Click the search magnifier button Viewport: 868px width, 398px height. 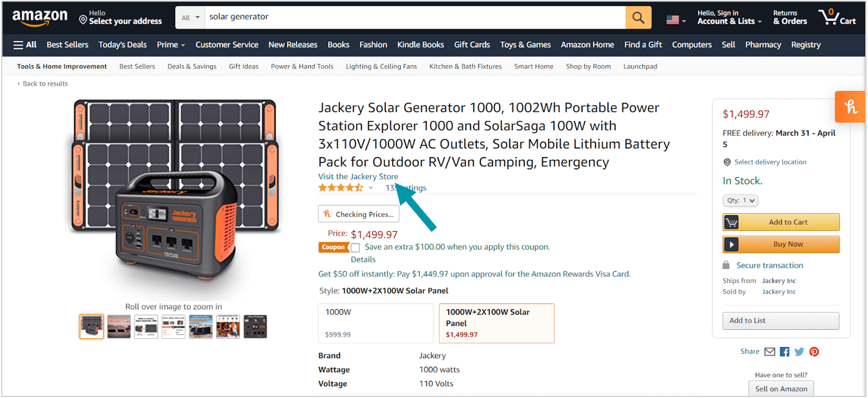[x=639, y=17]
